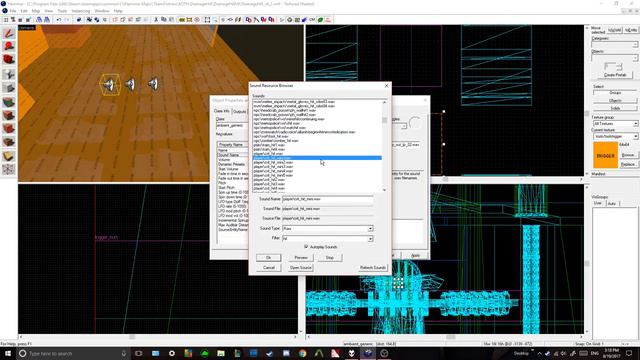Click the texture Replace button
The height and width of the screenshot is (360, 640).
pyautogui.click(x=628, y=164)
